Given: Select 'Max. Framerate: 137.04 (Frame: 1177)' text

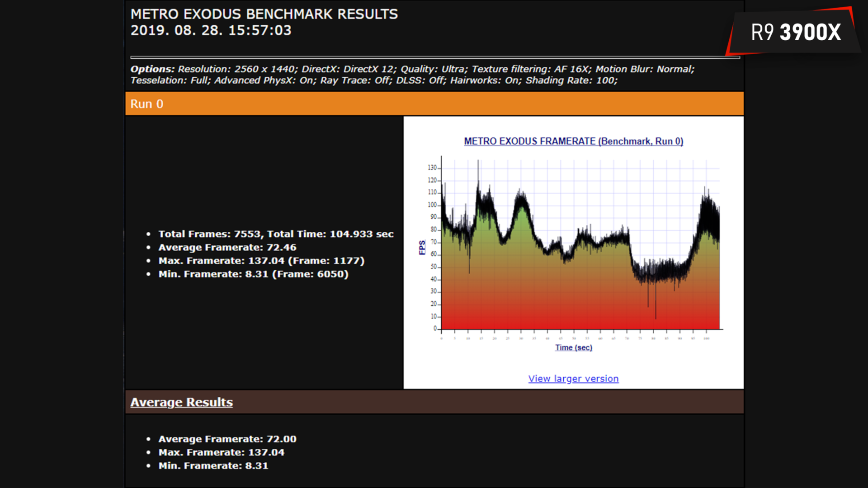Looking at the screenshot, I should [261, 261].
